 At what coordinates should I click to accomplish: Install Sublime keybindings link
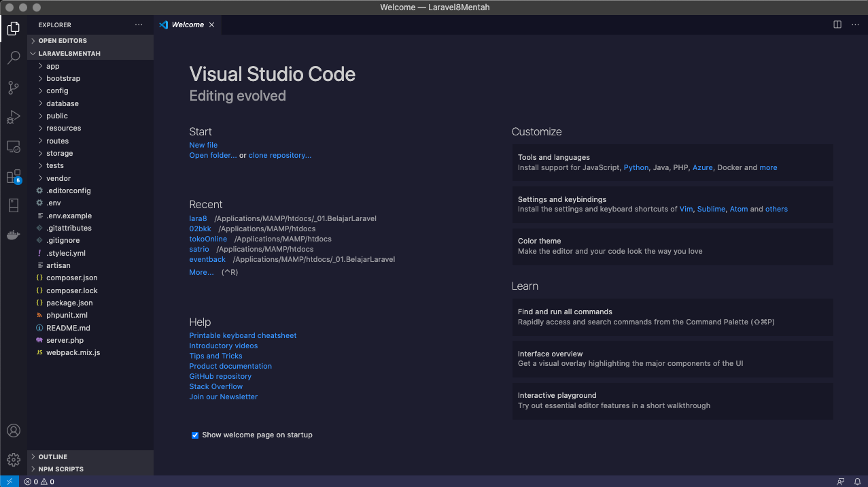click(711, 209)
